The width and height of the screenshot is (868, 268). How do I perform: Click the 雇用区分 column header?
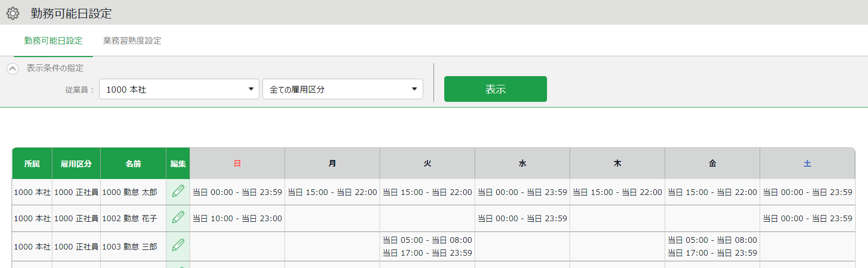pos(76,164)
